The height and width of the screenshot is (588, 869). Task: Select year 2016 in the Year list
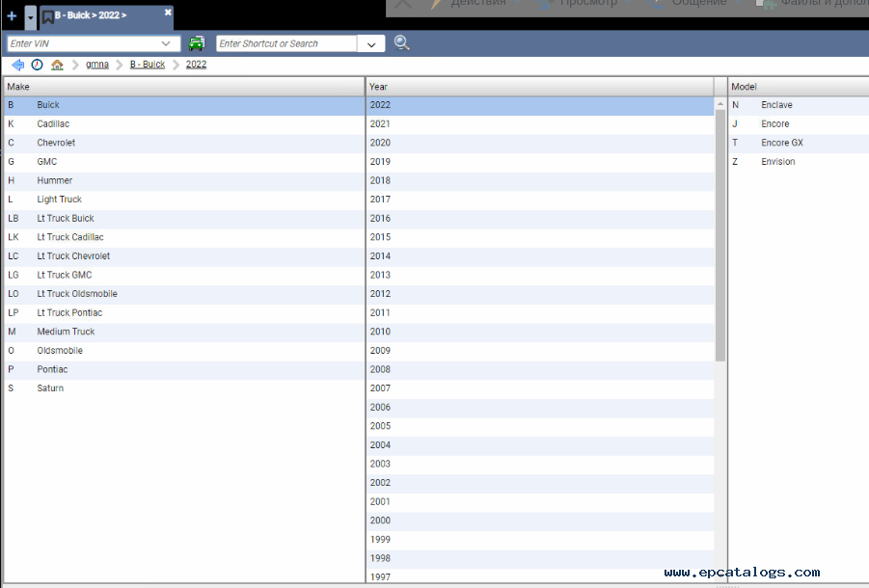tap(540, 218)
